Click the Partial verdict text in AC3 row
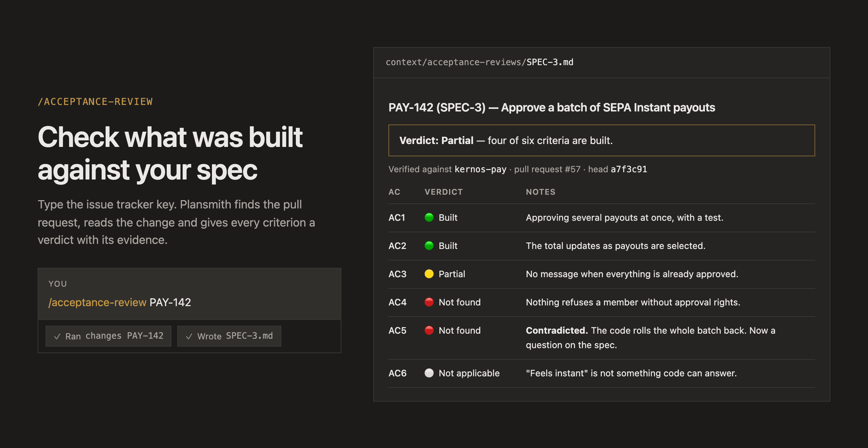 (x=452, y=274)
